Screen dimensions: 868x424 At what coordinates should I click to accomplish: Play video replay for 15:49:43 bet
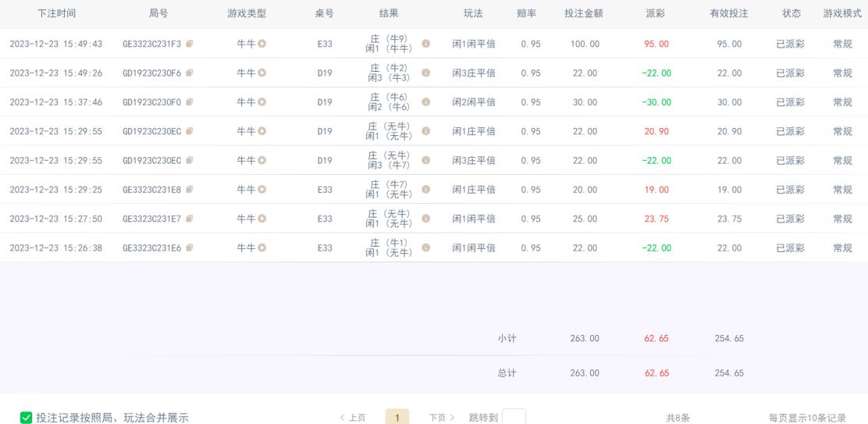pos(261,43)
